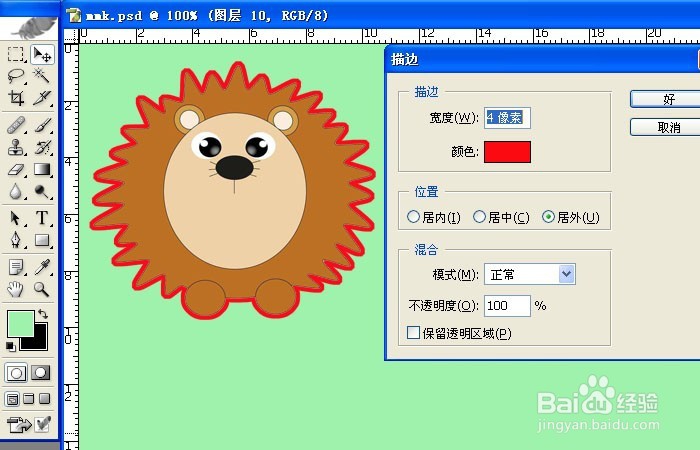The image size is (700, 450).
Task: Select the Brush tool
Action: [42, 125]
